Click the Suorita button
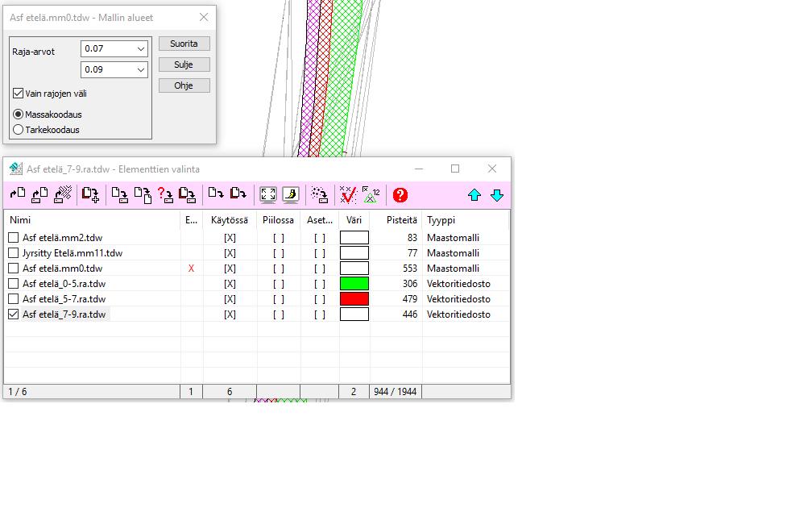 184,44
